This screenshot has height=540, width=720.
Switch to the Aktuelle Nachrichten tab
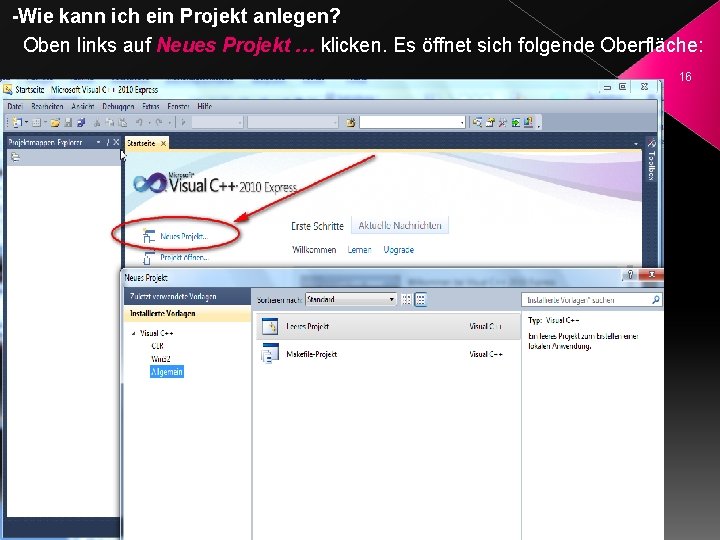(400, 225)
